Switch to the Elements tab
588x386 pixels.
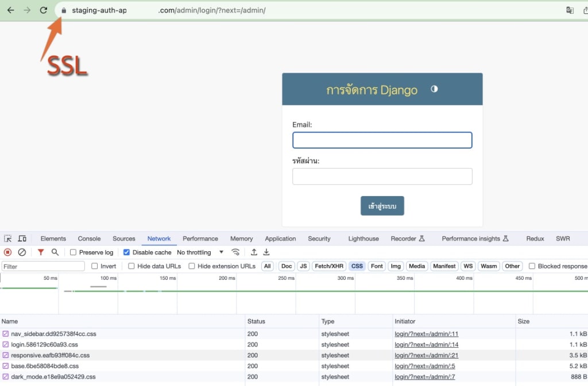pyautogui.click(x=53, y=239)
